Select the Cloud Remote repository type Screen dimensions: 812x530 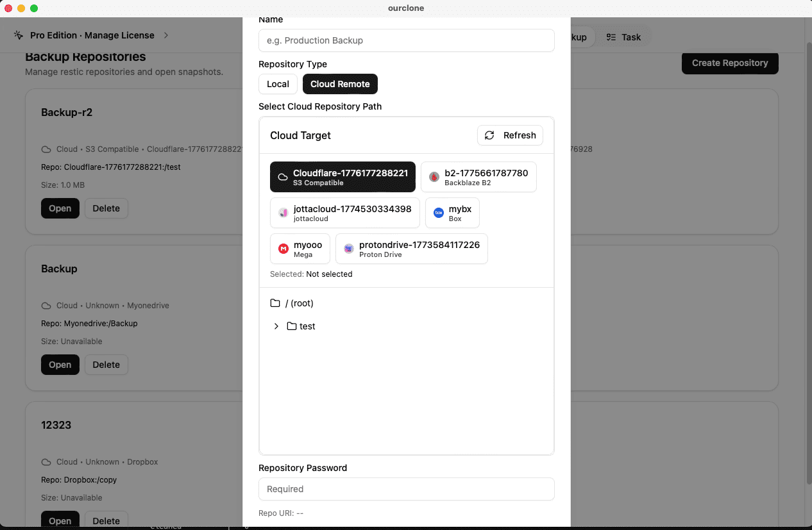click(340, 84)
